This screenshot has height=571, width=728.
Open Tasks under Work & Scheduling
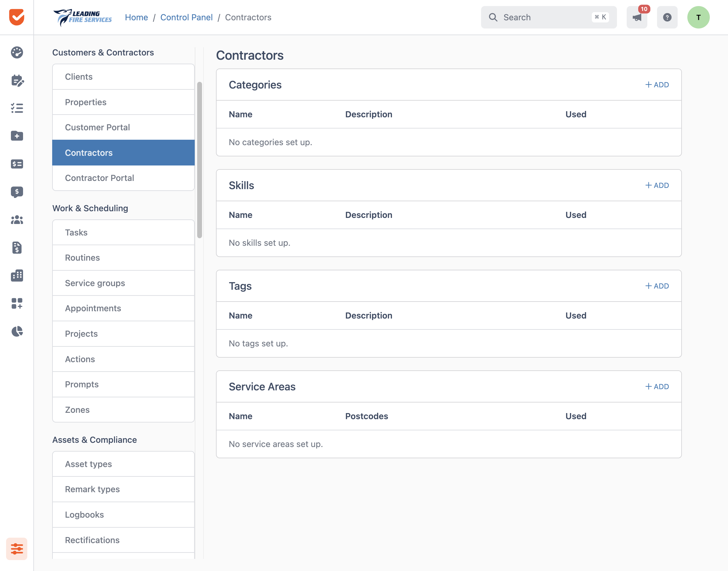(123, 232)
